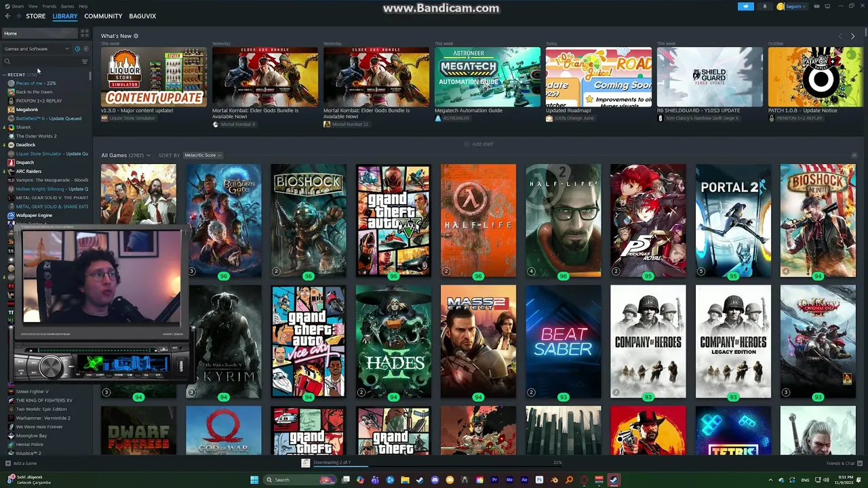This screenshot has width=868, height=488.
Task: Open Discord from the taskbar
Action: tap(435, 480)
